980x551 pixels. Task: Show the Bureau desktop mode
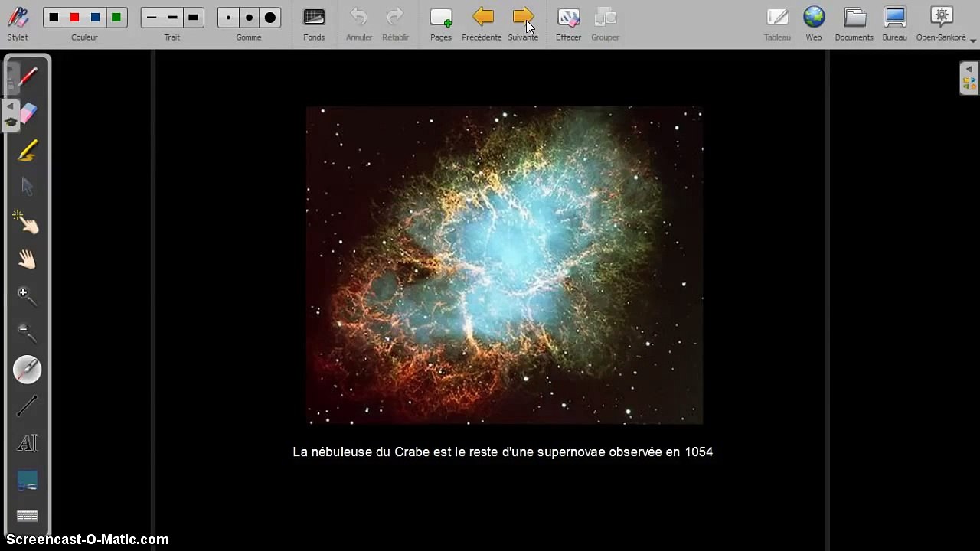click(894, 24)
